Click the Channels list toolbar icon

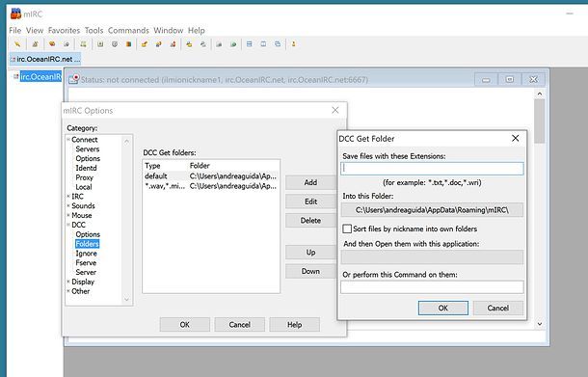point(67,44)
